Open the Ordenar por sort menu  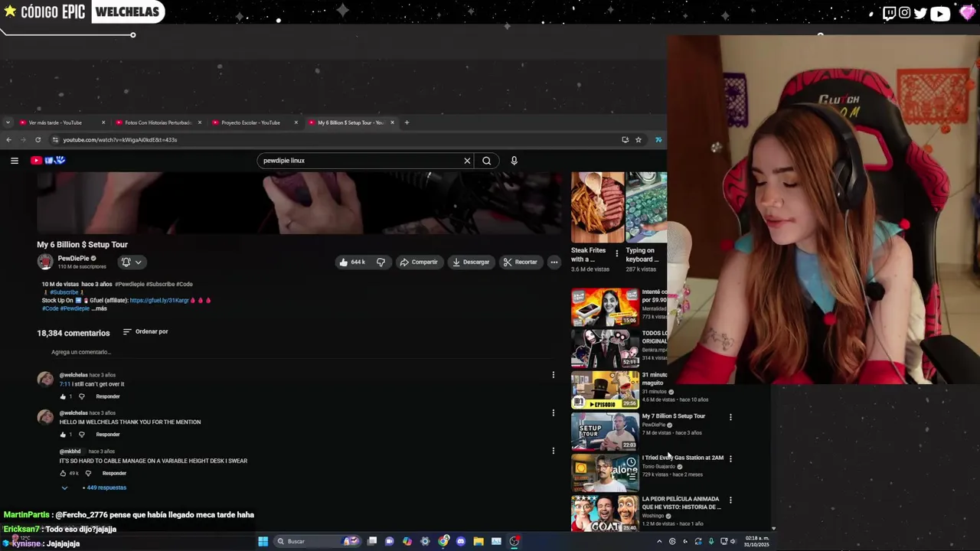tap(145, 332)
